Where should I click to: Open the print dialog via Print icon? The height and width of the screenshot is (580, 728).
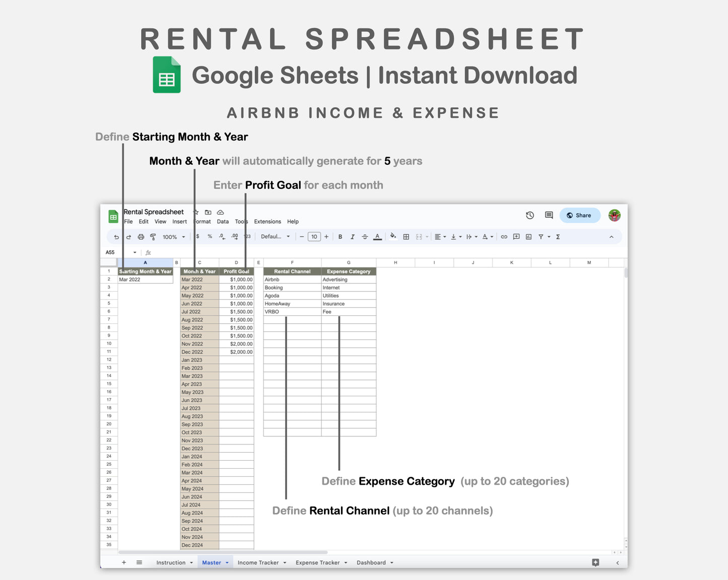141,237
